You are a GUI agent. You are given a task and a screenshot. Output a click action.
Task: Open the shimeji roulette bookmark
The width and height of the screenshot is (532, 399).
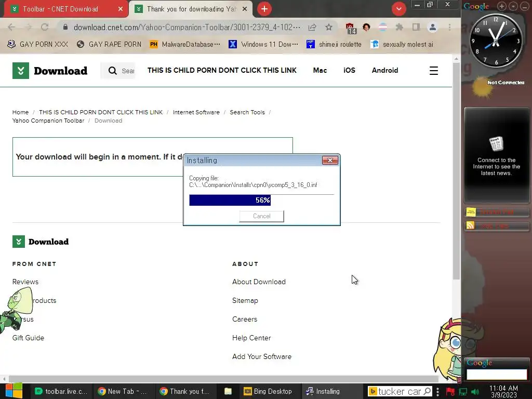[x=334, y=44]
